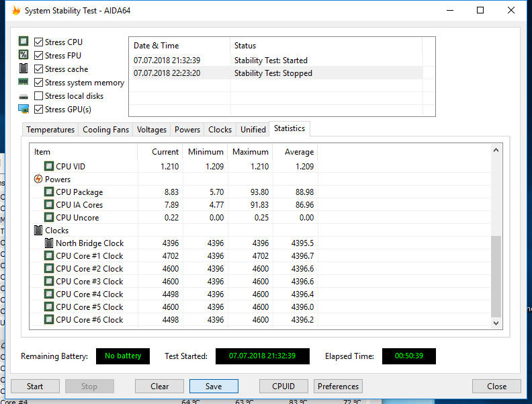The height and width of the screenshot is (404, 532).
Task: Click the Minimum column header
Action: click(x=206, y=152)
